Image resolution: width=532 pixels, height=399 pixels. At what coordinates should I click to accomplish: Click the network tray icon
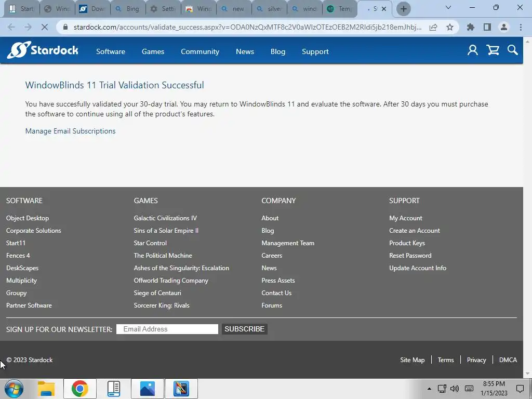[442, 389]
